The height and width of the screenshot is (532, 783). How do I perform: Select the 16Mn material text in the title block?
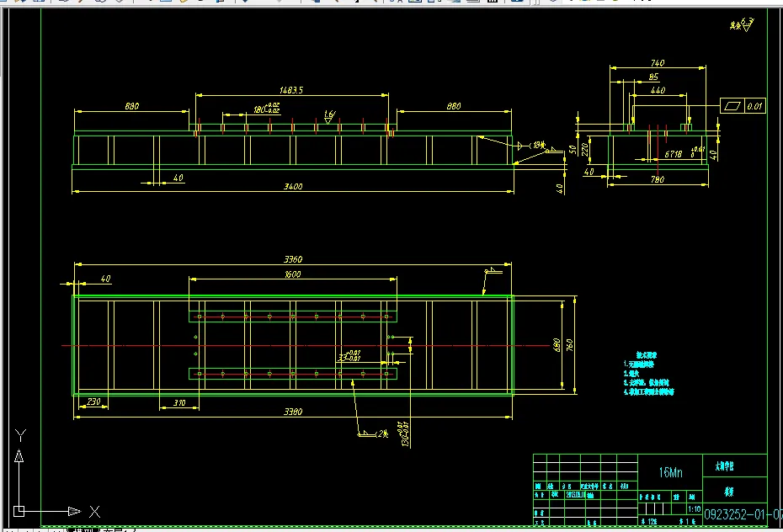tap(670, 472)
